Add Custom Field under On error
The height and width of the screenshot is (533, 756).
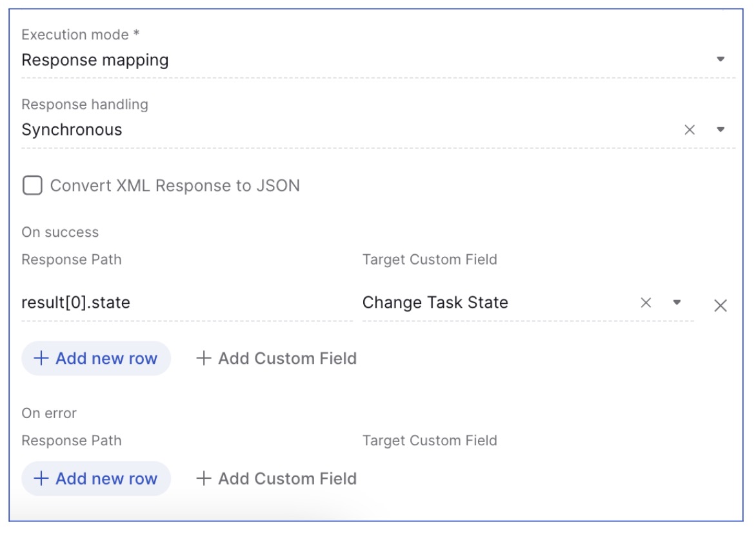pos(276,479)
